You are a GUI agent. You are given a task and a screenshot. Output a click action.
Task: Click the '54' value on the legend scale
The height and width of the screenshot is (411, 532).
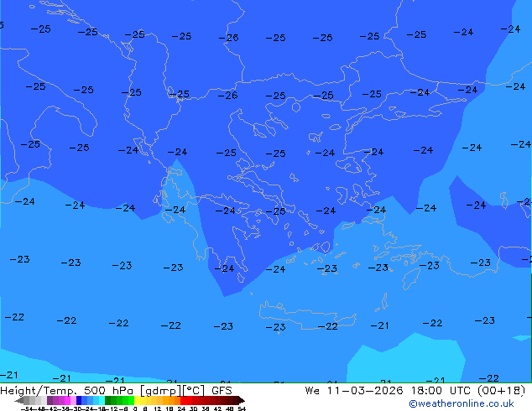tap(242, 408)
